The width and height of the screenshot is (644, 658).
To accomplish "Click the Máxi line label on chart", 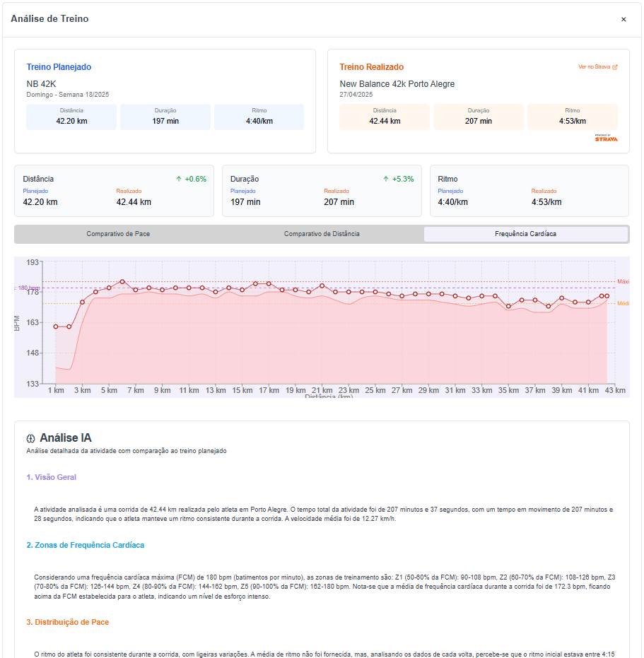I will (623, 281).
